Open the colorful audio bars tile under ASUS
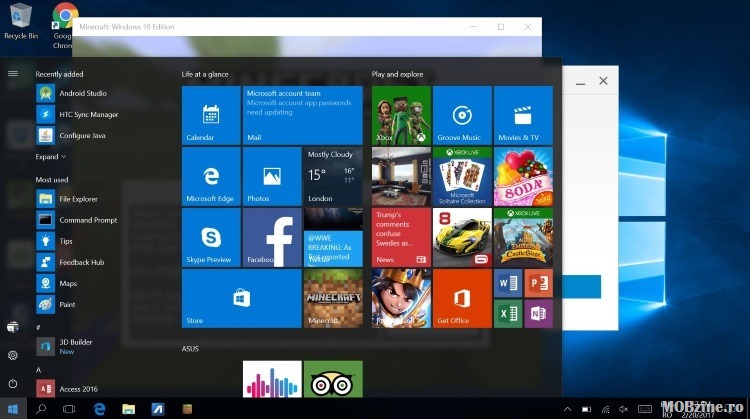This screenshot has height=419, width=750. tap(272, 379)
